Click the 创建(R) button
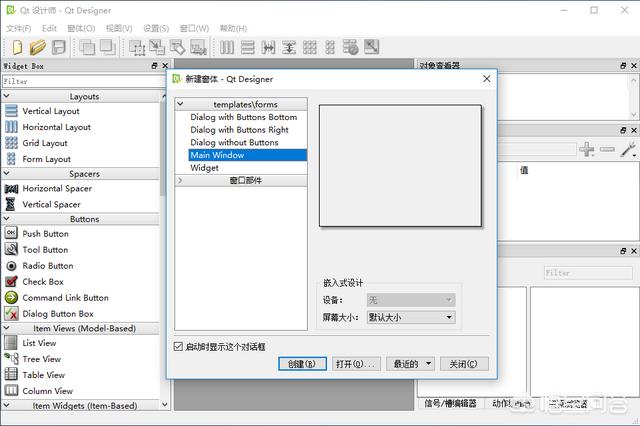 pos(302,364)
